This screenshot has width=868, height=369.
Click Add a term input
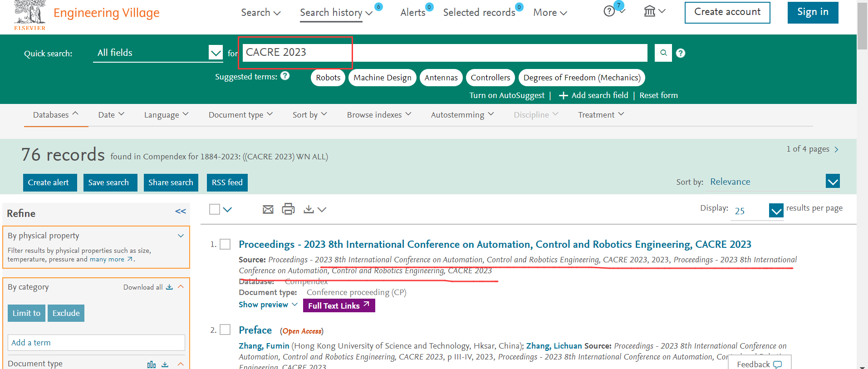tap(96, 343)
